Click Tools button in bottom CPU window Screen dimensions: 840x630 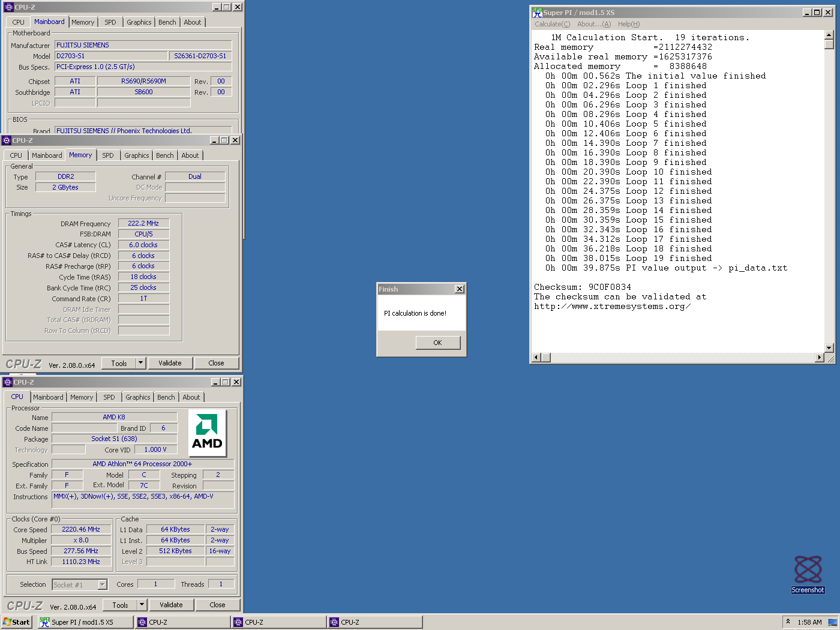120,605
